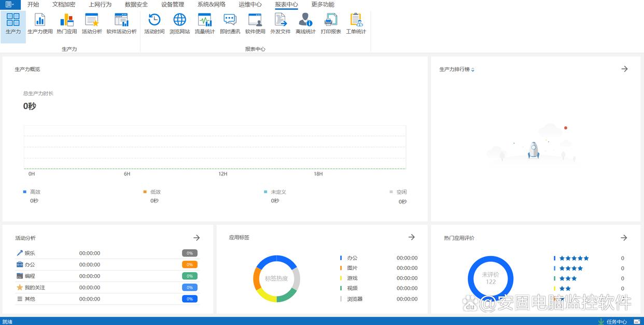The image size is (644, 325).
Task: Open the 外发文件 report
Action: pos(280,24)
